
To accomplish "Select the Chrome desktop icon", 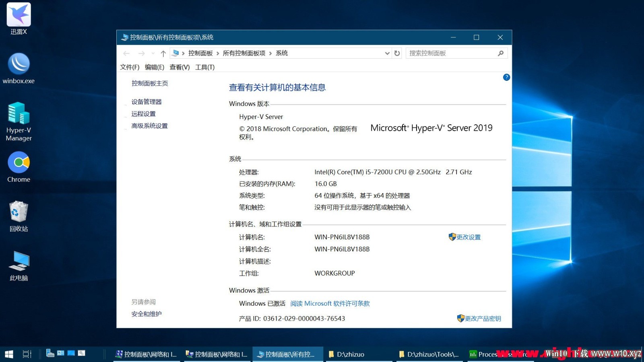I will (x=19, y=167).
